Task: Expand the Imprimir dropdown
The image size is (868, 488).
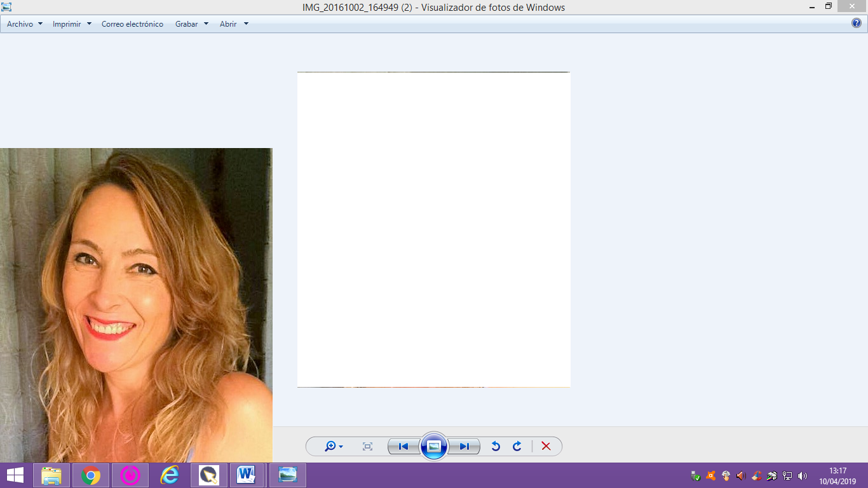Action: pyautogui.click(x=72, y=24)
